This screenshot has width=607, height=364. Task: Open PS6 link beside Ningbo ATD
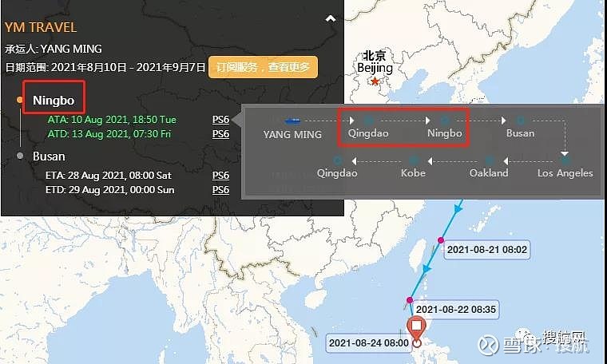coord(220,134)
